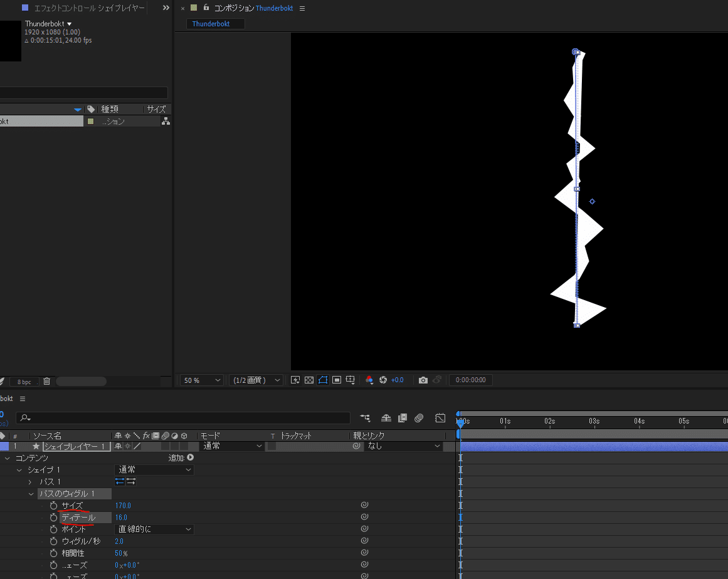Expand the パス 1 property group

pos(30,482)
